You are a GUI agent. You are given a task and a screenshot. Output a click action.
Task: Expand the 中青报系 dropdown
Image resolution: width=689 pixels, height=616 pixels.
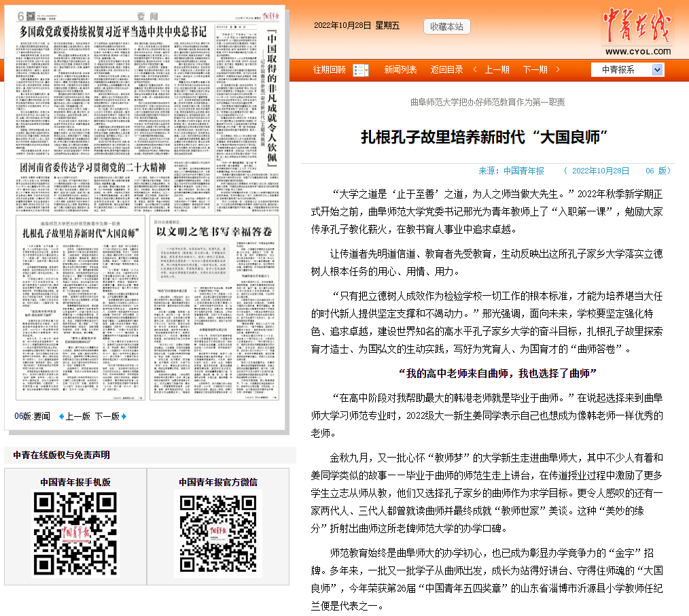pos(657,70)
